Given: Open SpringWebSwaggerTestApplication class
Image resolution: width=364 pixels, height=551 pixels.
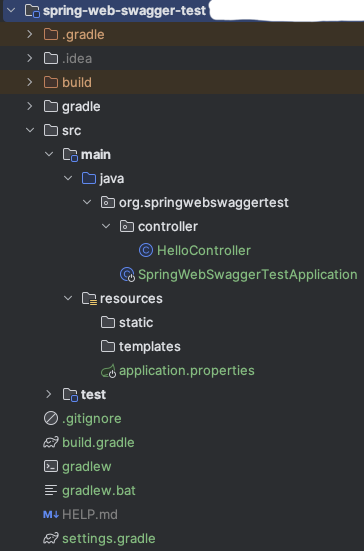Looking at the screenshot, I should click(x=248, y=274).
